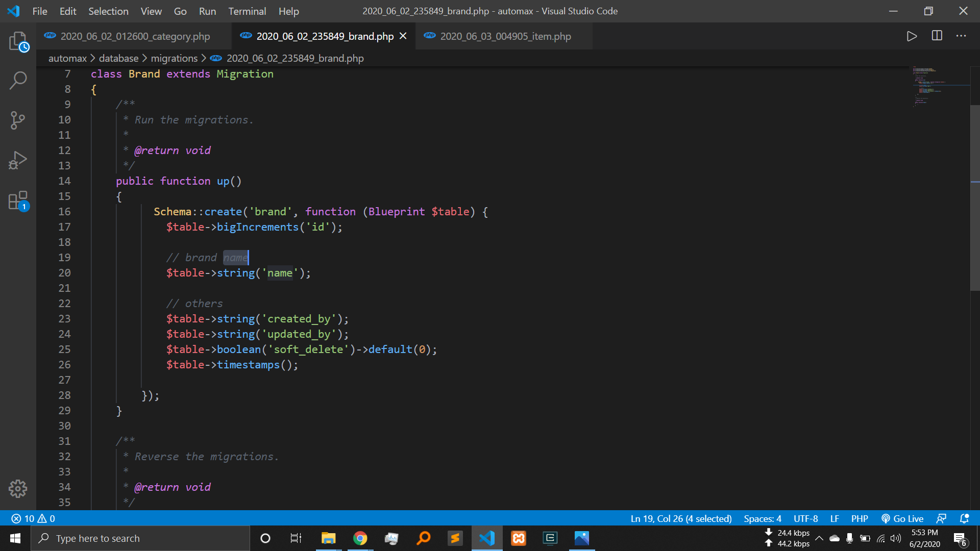Screen dimensions: 980x551
Task: Open the Search view icon
Action: click(x=18, y=80)
